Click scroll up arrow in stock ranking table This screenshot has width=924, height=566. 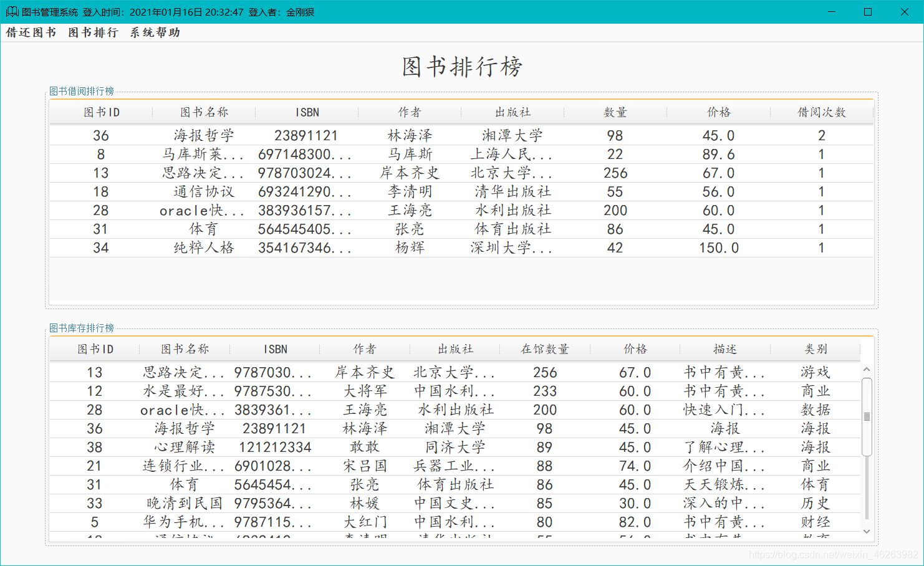click(867, 370)
